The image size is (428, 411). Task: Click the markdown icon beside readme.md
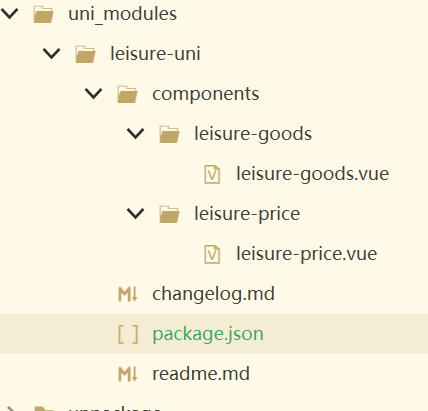click(x=128, y=374)
